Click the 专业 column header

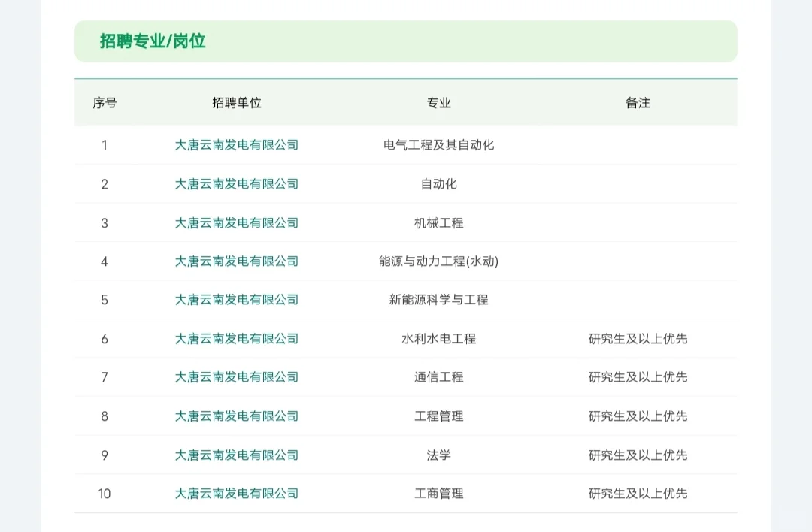point(438,103)
